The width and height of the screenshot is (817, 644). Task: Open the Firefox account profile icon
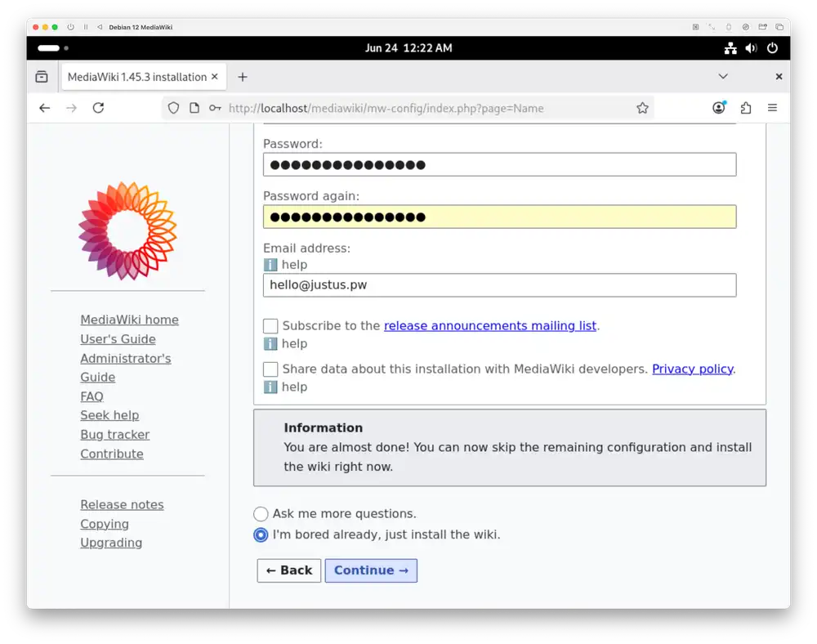click(719, 108)
